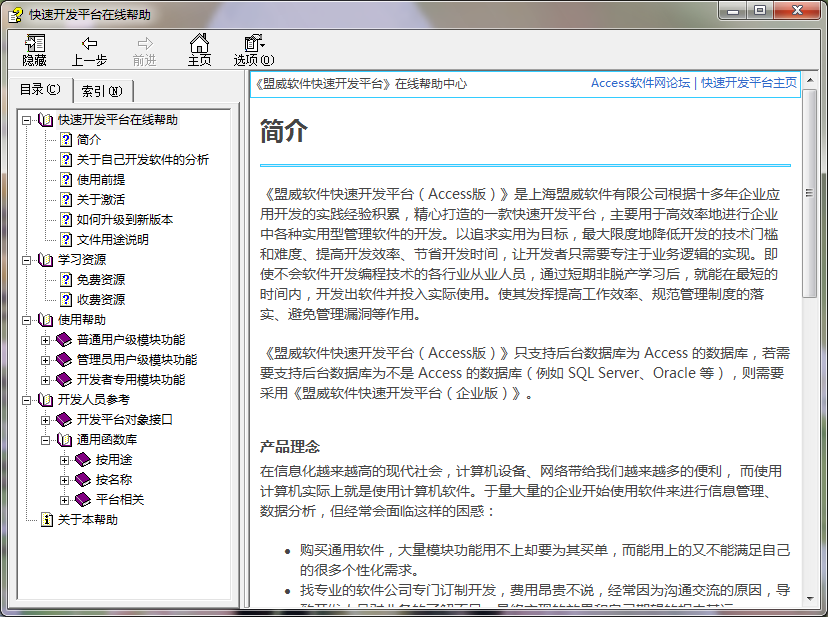This screenshot has width=828, height=617.
Task: Click the topic icon beside 收费资源
Action: [x=65, y=300]
